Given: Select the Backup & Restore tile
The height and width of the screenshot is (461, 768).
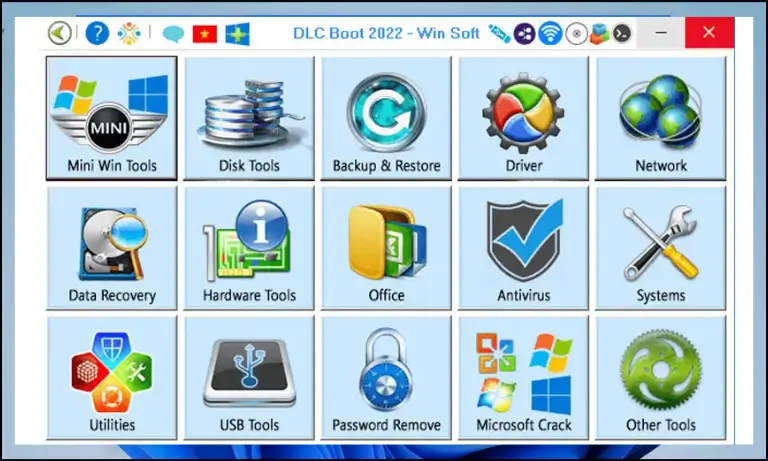Looking at the screenshot, I should pos(386,118).
